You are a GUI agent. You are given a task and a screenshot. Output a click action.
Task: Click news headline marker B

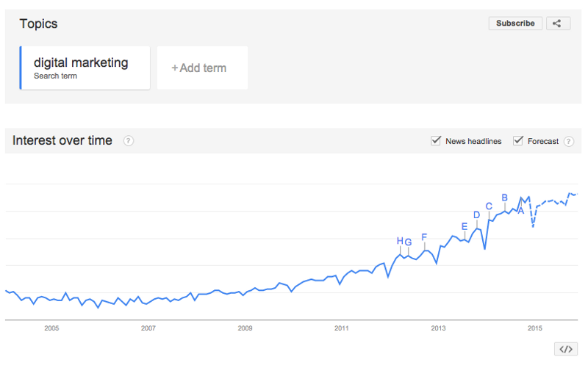505,197
